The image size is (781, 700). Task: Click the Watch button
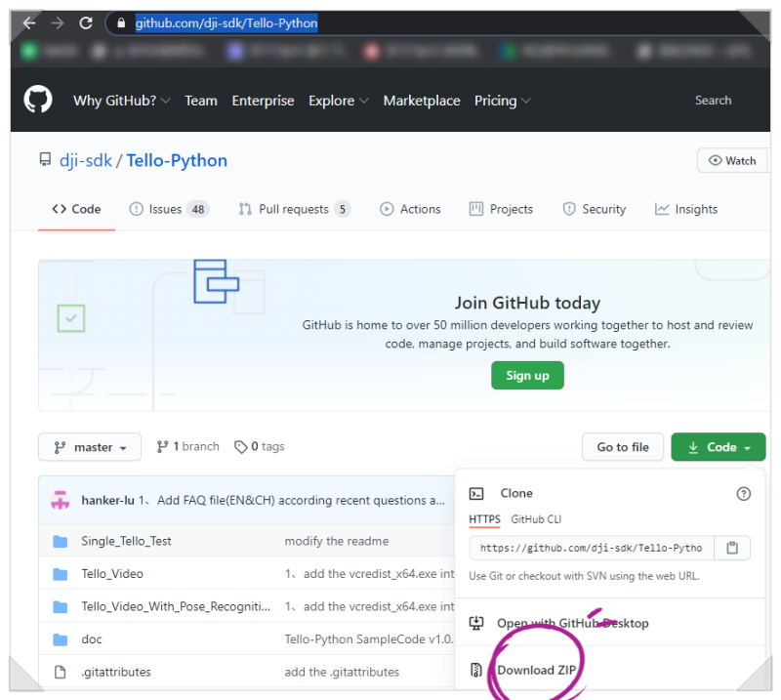732,160
